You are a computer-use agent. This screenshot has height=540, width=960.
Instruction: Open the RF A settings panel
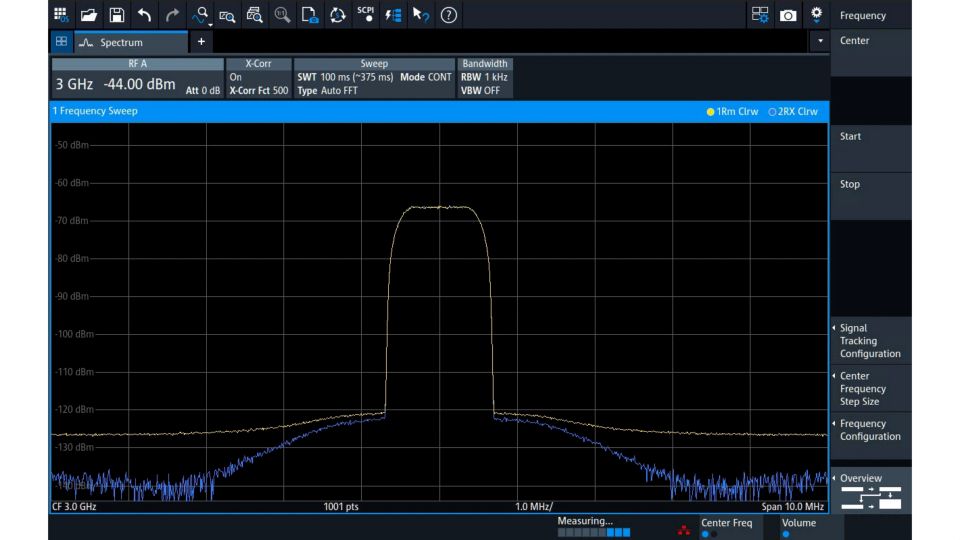point(138,78)
